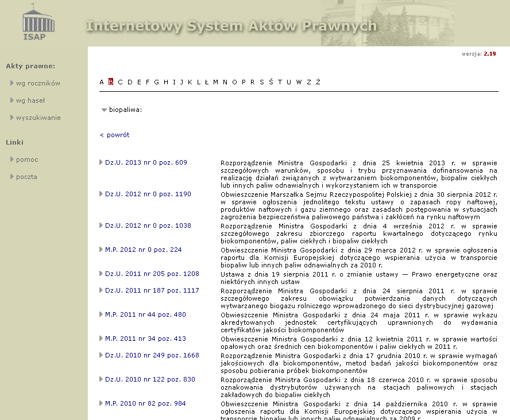Expand triangle next to Dz.U. 2011 poz. 1208
Image resolution: width=510 pixels, height=420 pixels.
coord(101,274)
